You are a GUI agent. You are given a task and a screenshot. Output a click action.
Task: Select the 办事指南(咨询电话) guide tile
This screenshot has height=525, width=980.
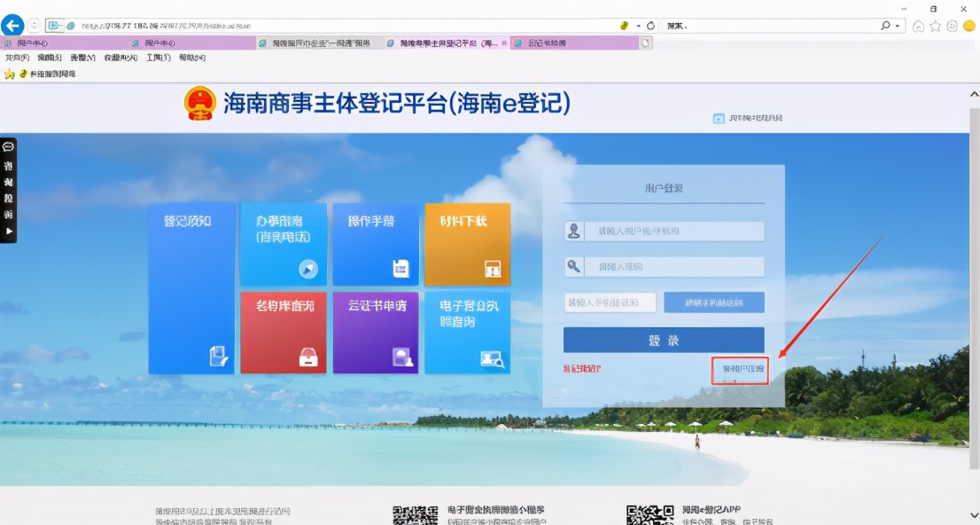point(283,244)
